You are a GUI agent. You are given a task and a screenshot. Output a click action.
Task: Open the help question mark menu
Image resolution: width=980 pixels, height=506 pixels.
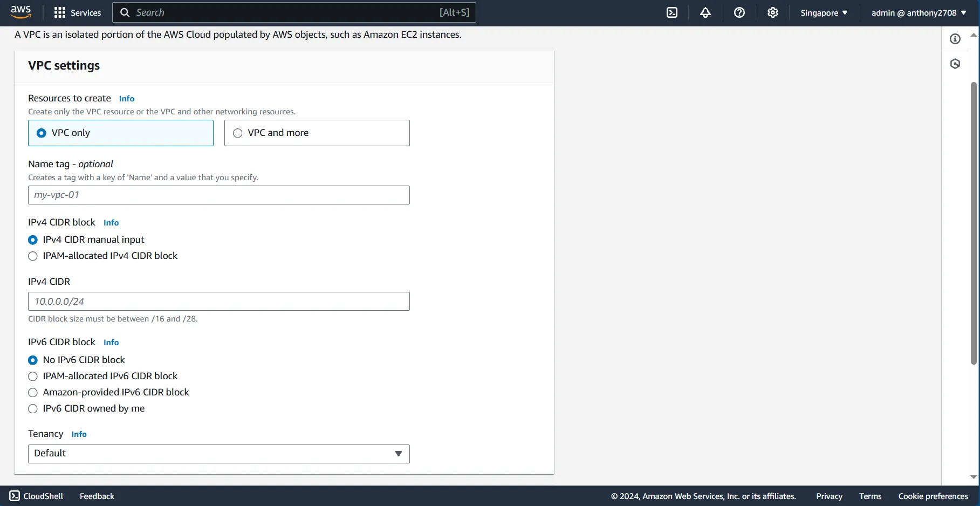pyautogui.click(x=739, y=12)
